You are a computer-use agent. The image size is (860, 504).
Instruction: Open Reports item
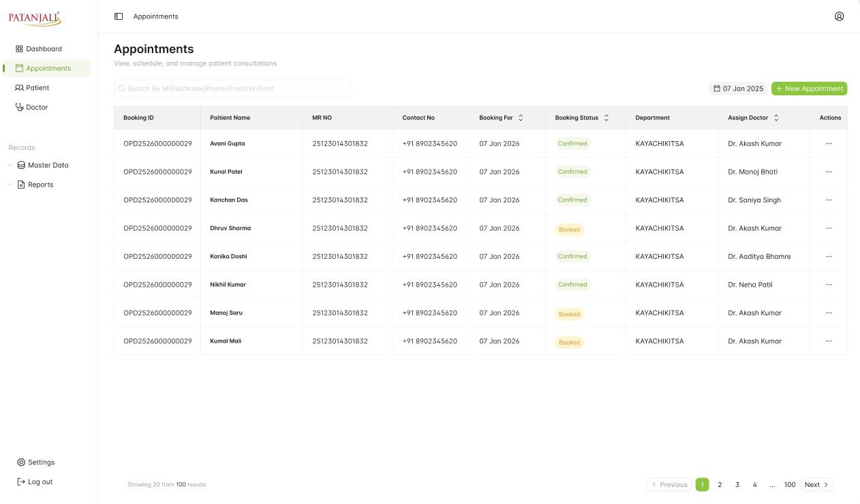35,185
